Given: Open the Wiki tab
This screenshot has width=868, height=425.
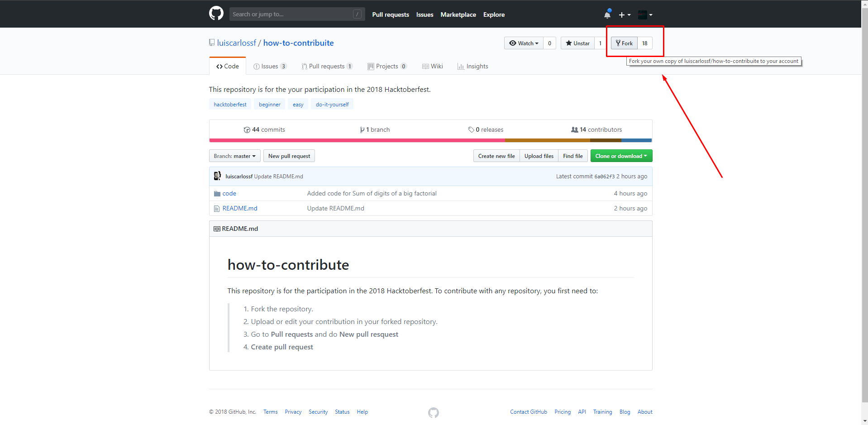Looking at the screenshot, I should [x=433, y=66].
